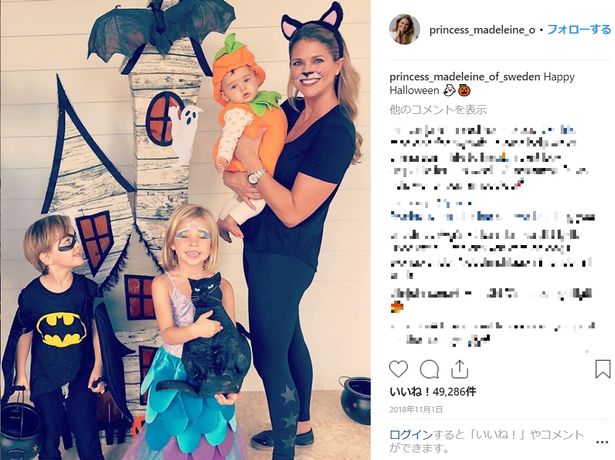This screenshot has height=460, width=615.
Task: Expand 他のコメントを表示 to show more comments
Action: 438,109
